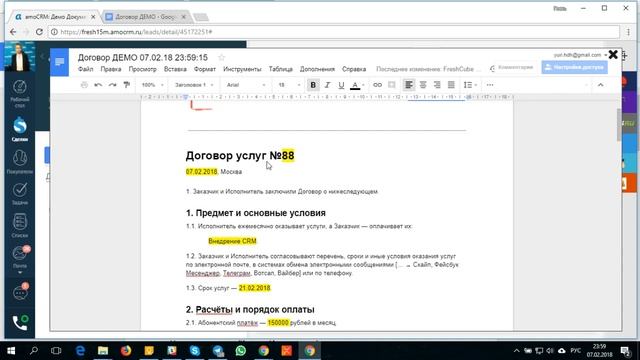Open the font size dropdown
This screenshot has height=360, width=640.
(x=289, y=85)
